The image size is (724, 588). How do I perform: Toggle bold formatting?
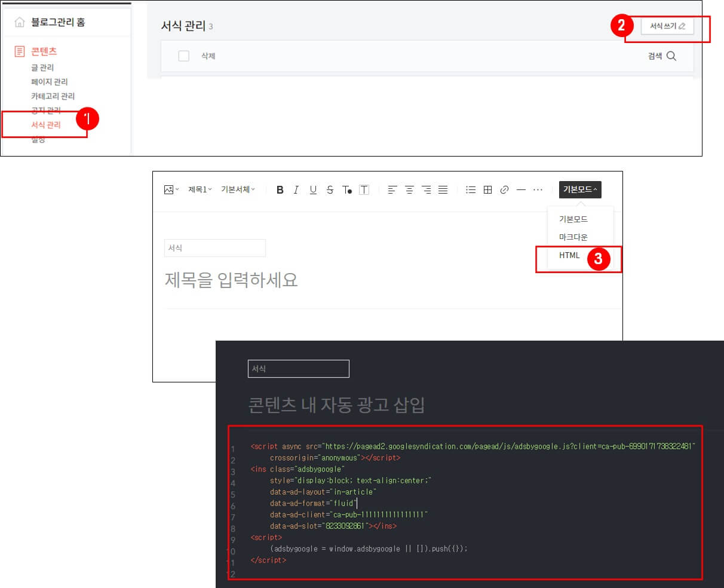click(x=280, y=189)
